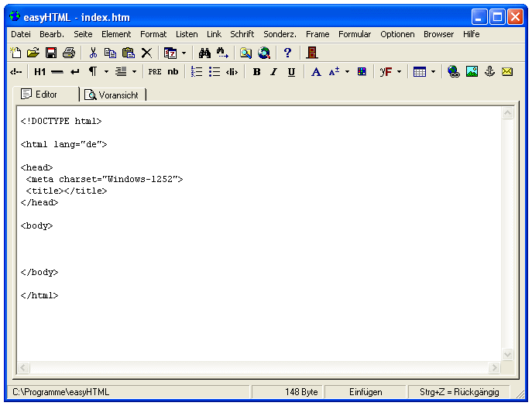Click the horizontal scroll left arrow
The image size is (532, 406).
click(23, 367)
